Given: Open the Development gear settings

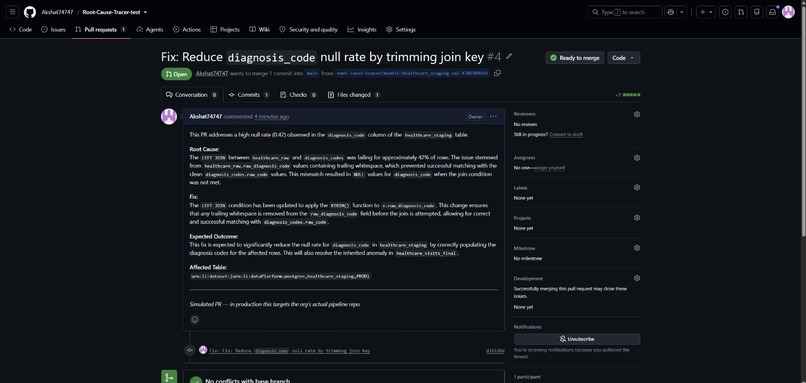Looking at the screenshot, I should pos(637,278).
